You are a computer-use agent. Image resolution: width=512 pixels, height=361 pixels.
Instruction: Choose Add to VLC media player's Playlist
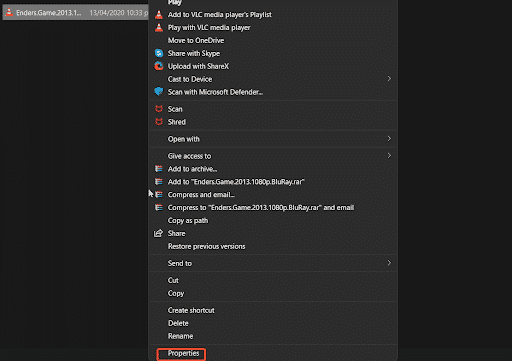tap(220, 15)
